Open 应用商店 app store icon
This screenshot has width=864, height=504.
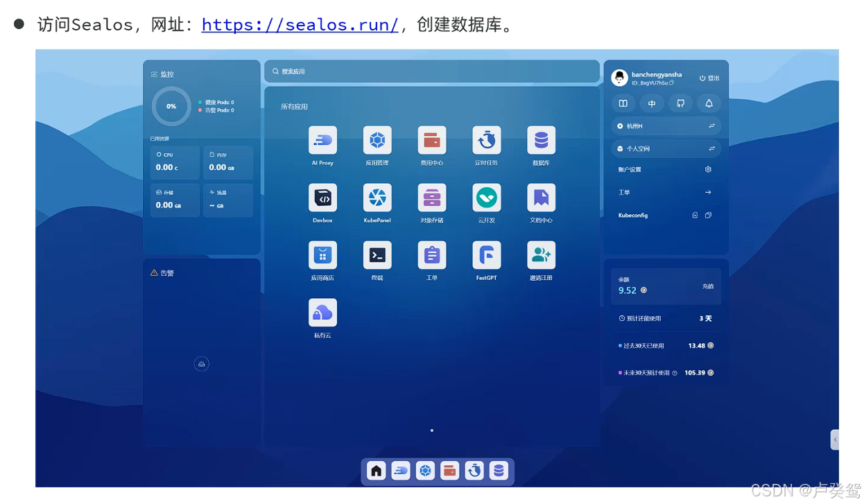point(322,255)
